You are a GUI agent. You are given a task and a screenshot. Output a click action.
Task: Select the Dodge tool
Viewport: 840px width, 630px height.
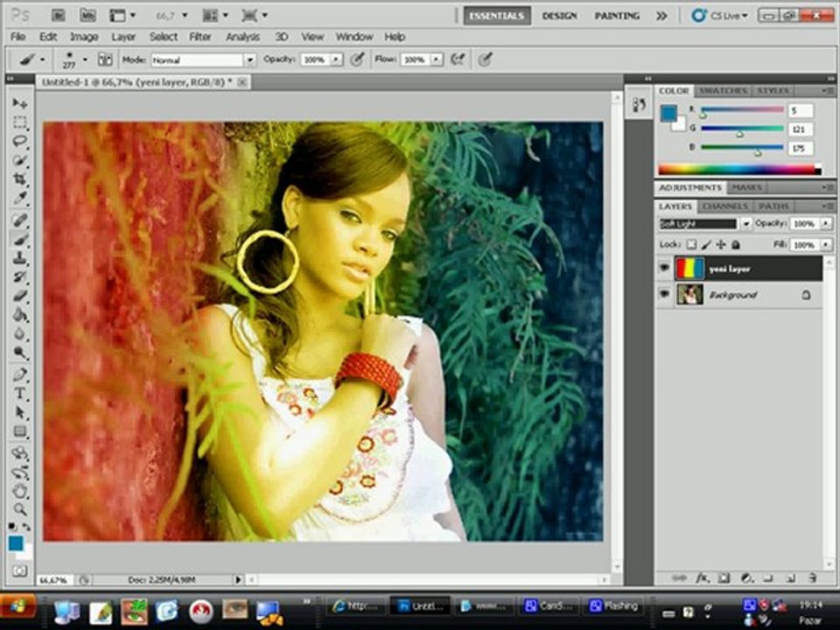(x=20, y=352)
